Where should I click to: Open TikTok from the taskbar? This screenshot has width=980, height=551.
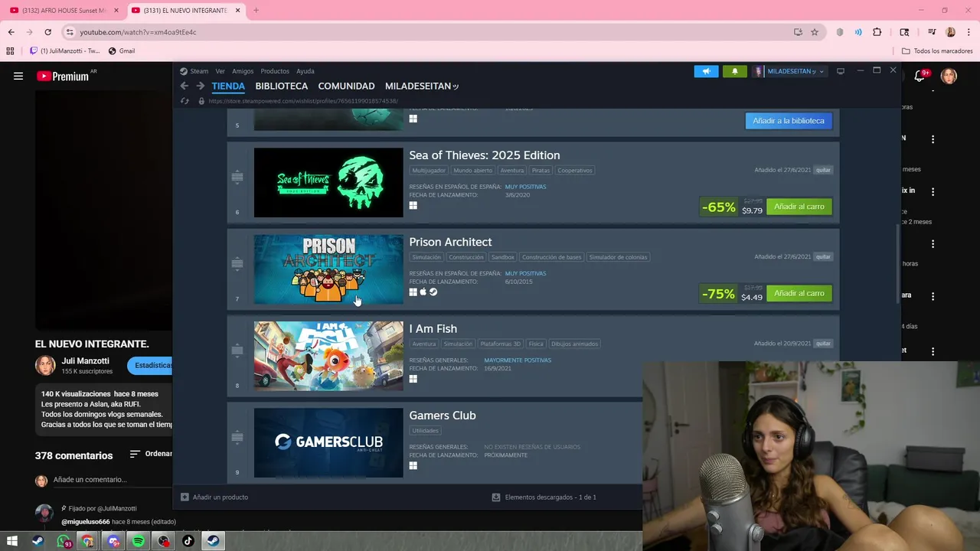point(188,541)
